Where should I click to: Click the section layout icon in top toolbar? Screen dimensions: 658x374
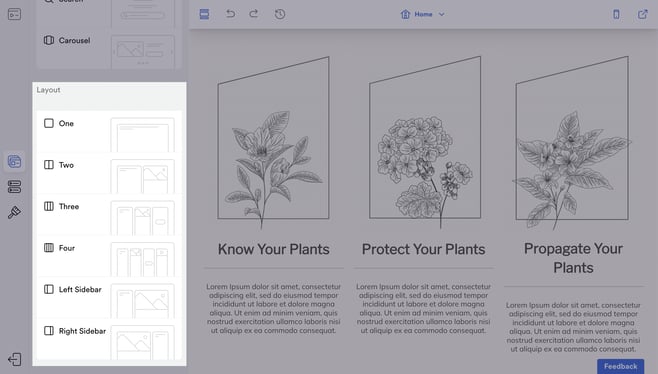coord(204,14)
